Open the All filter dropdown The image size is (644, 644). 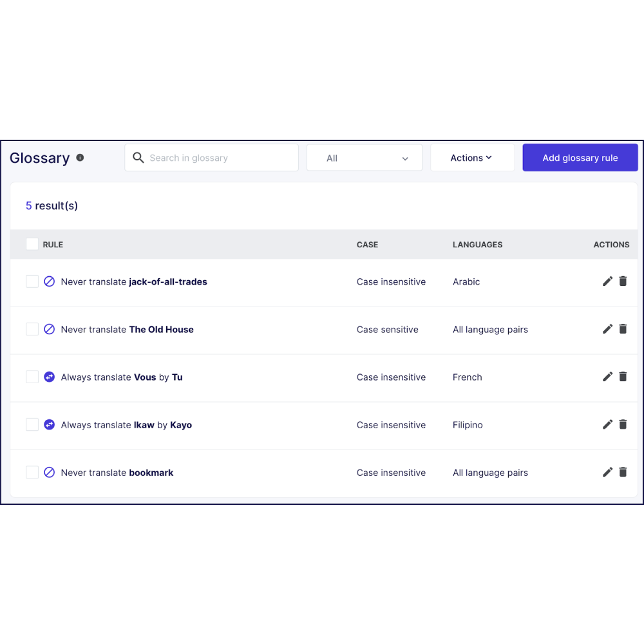pos(365,157)
